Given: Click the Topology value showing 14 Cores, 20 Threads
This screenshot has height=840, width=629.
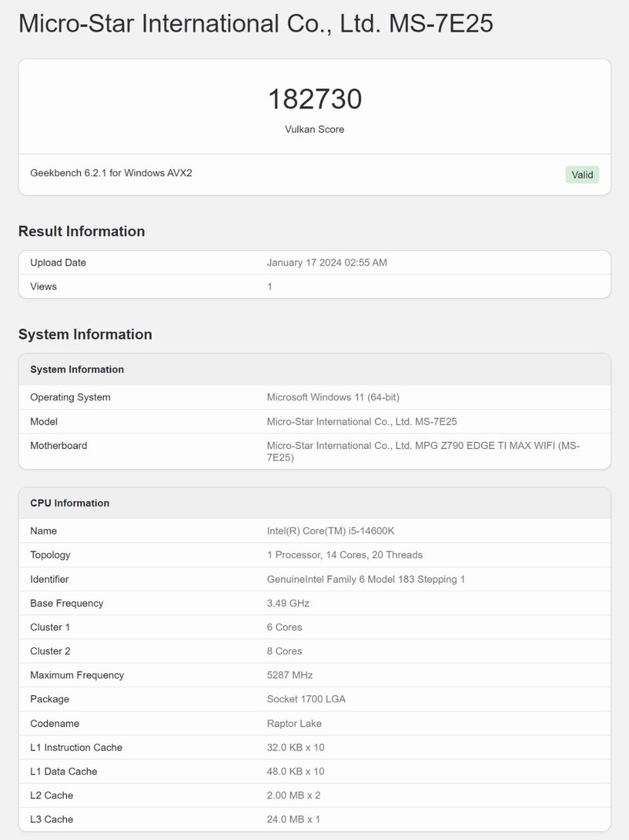Looking at the screenshot, I should coord(344,555).
